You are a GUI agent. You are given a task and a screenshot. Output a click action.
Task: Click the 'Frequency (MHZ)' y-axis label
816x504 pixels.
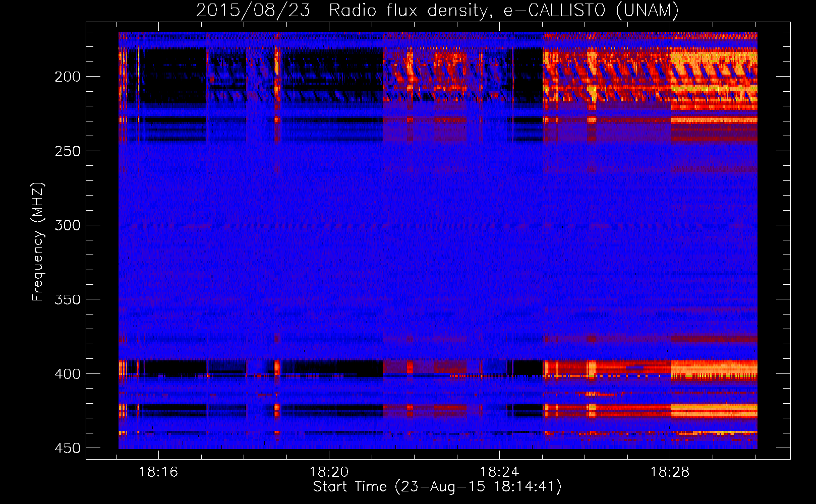[x=38, y=242]
